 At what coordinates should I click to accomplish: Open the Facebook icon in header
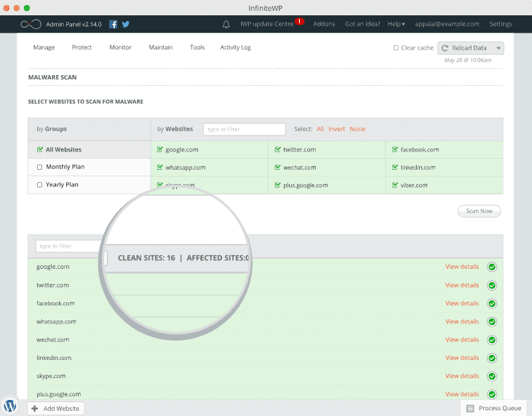tap(114, 24)
